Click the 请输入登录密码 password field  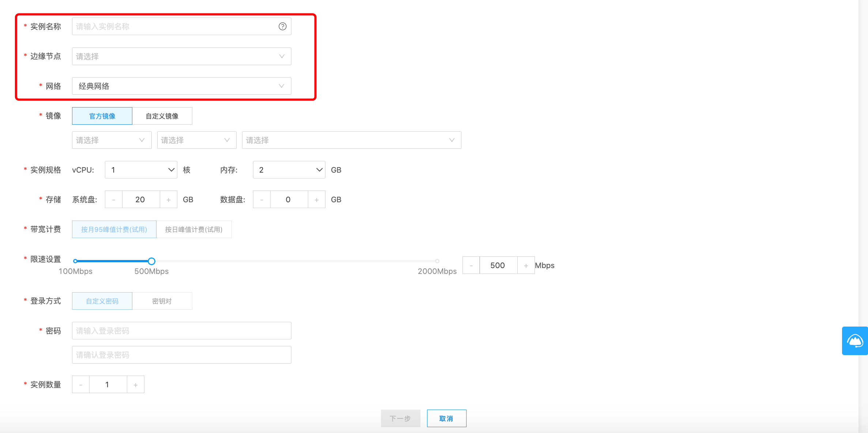181,331
